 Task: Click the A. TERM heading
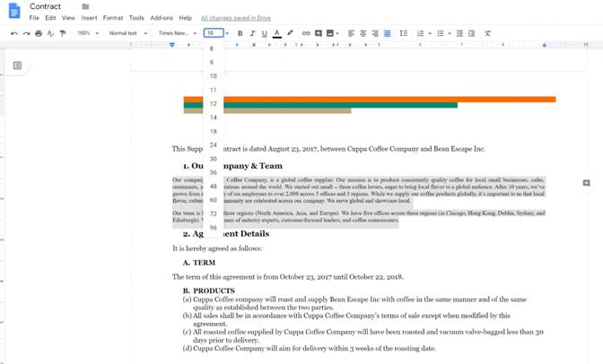[199, 263]
